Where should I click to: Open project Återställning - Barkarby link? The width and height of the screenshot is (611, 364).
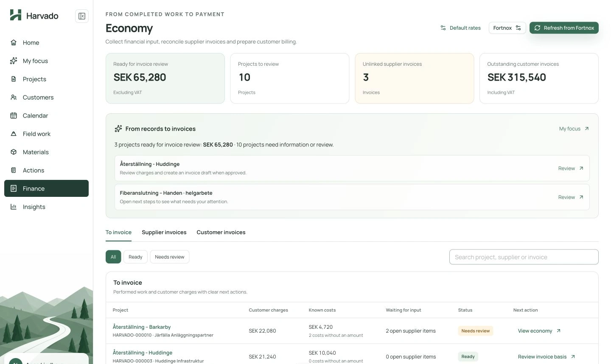(142, 327)
